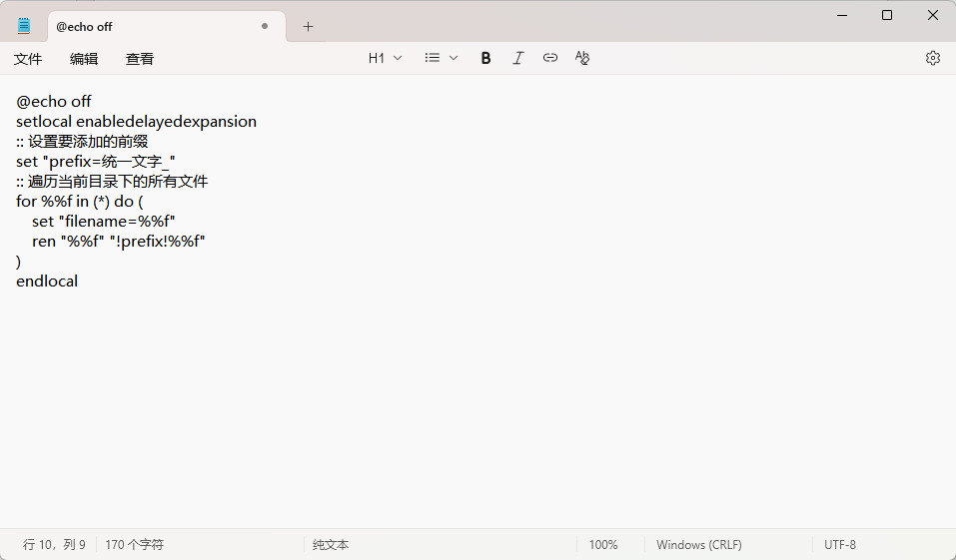Open the 100% zoom level indicator
Image resolution: width=956 pixels, height=560 pixels.
(x=603, y=544)
